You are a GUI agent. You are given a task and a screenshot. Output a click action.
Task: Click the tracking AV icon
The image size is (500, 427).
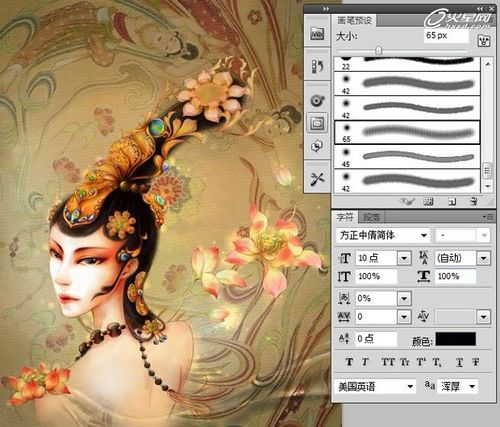coord(344,316)
